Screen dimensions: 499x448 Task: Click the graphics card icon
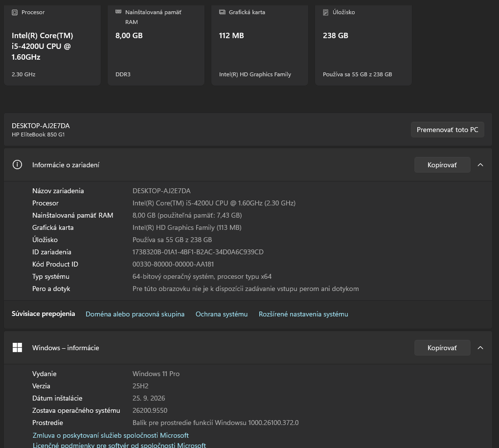pyautogui.click(x=222, y=12)
